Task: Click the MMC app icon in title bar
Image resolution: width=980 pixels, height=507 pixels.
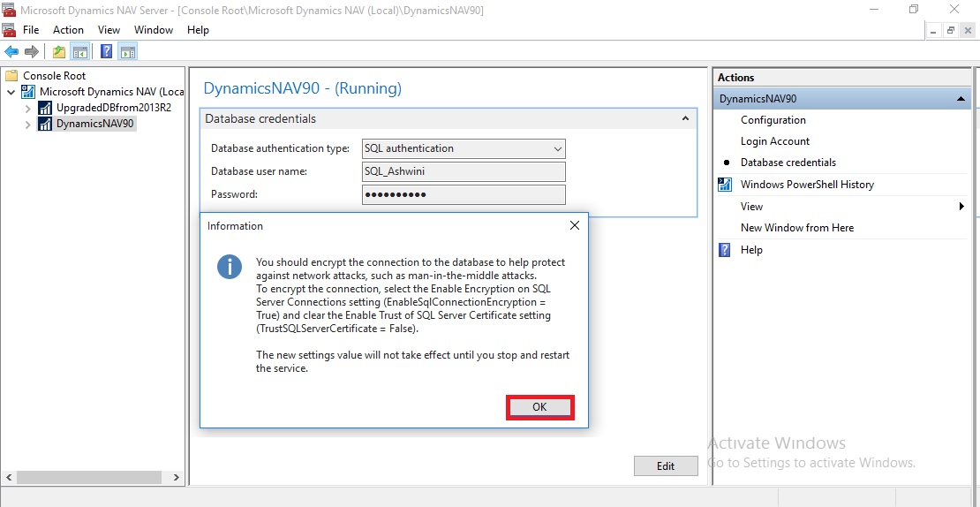Action: [x=8, y=10]
